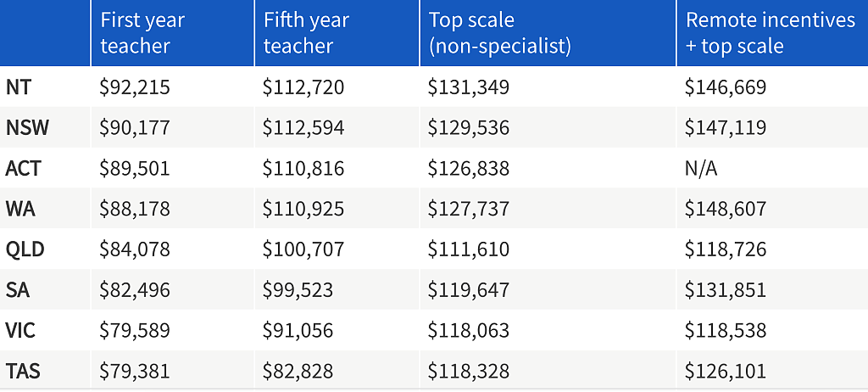Screen dimensions: 868x392
Task: Click the NSW row label
Action: [27, 127]
